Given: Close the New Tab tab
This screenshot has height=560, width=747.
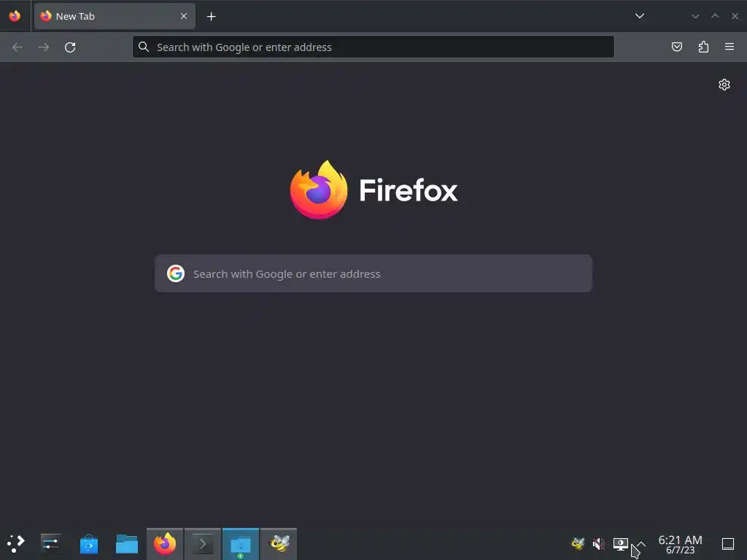Looking at the screenshot, I should pos(183,16).
